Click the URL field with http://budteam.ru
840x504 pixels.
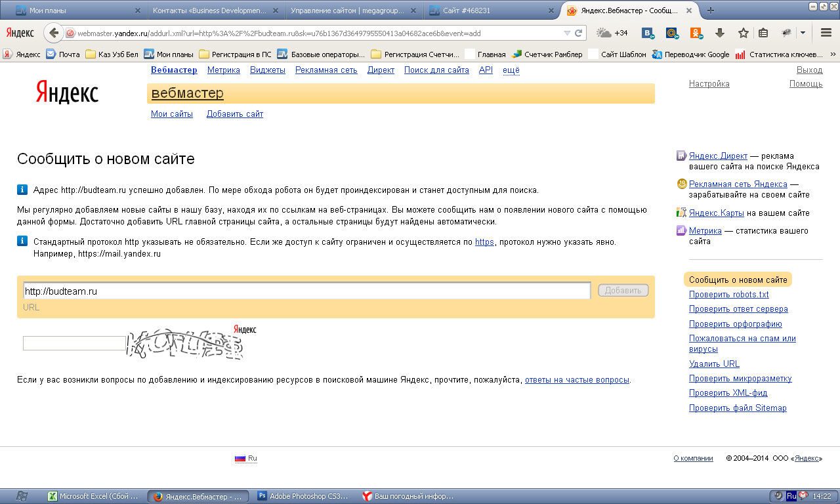(x=306, y=291)
